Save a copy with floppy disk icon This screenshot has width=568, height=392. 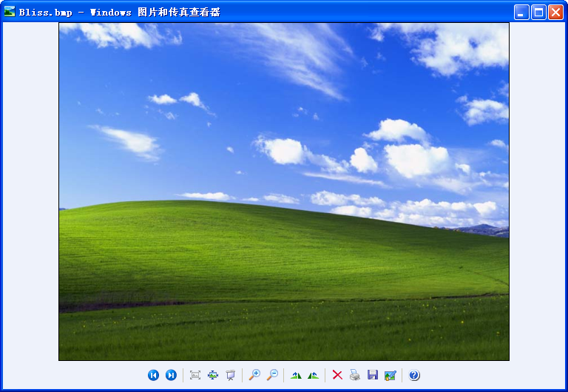click(373, 375)
